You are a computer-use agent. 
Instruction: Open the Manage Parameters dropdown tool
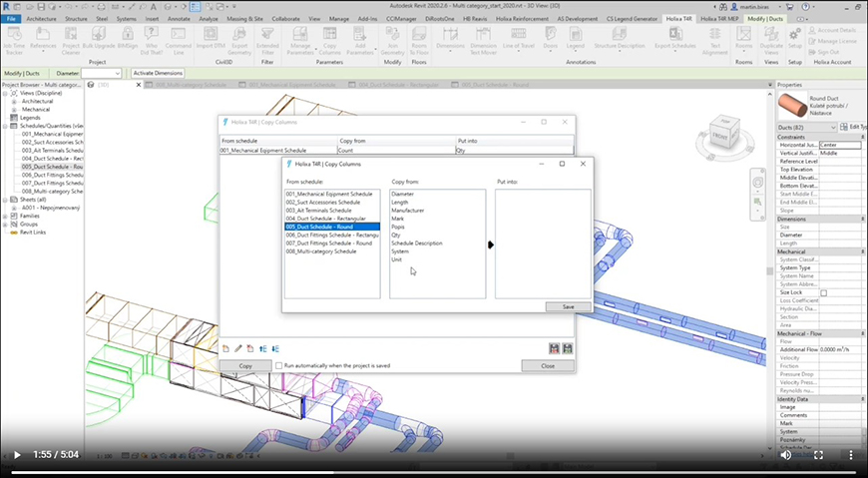299,41
